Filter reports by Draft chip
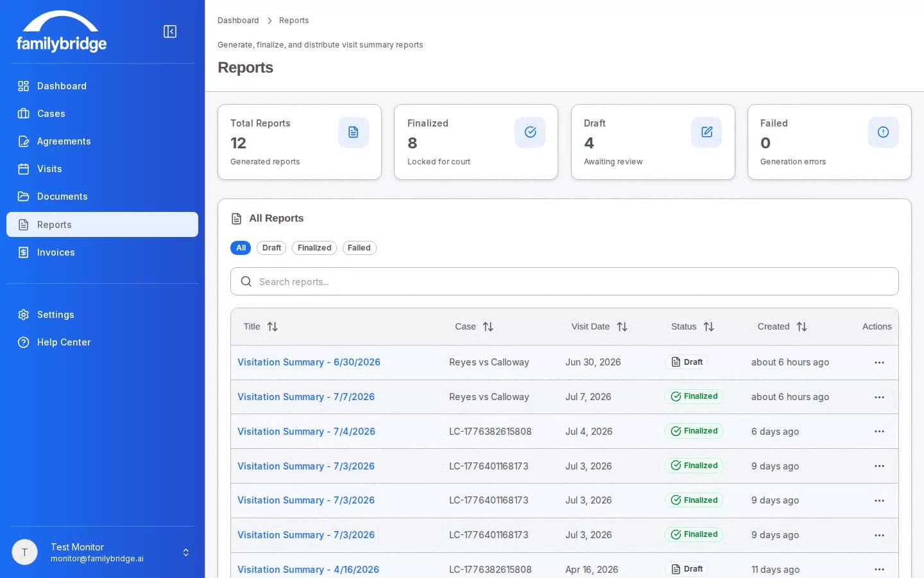Screen dimensions: 924x578 [271, 248]
